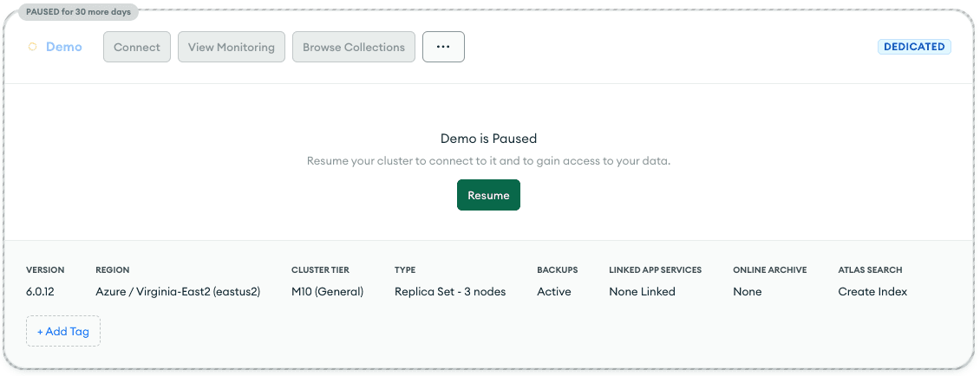Click the Resume your cluster description text

tap(488, 161)
